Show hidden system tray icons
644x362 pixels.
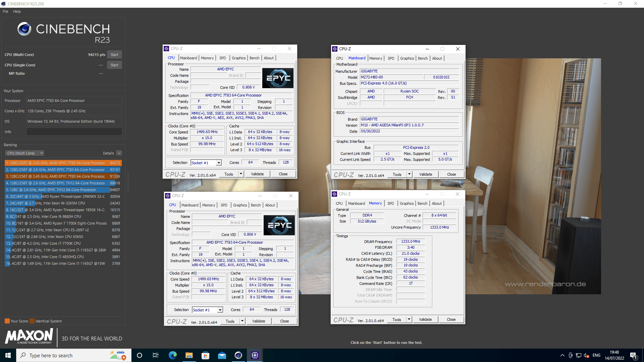pos(562,355)
